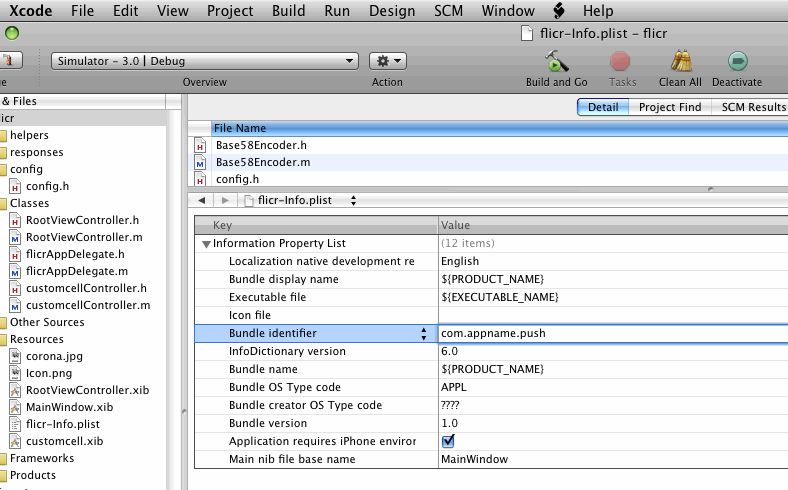The height and width of the screenshot is (490, 788).
Task: Select RootViewController.h in the Classes group
Action: pyautogui.click(x=82, y=220)
